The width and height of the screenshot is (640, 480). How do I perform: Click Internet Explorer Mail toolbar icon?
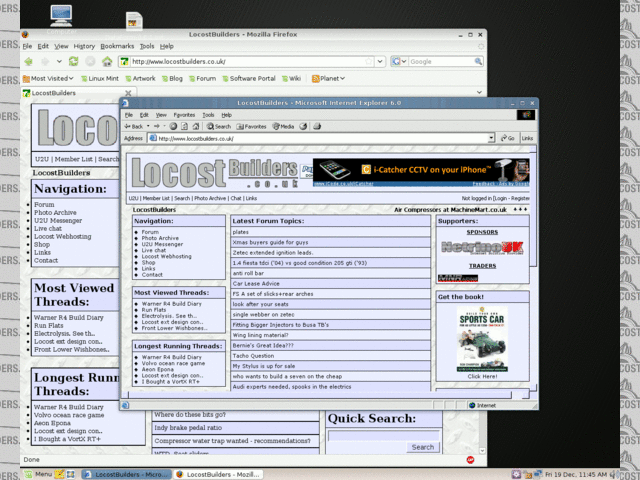[317, 127]
